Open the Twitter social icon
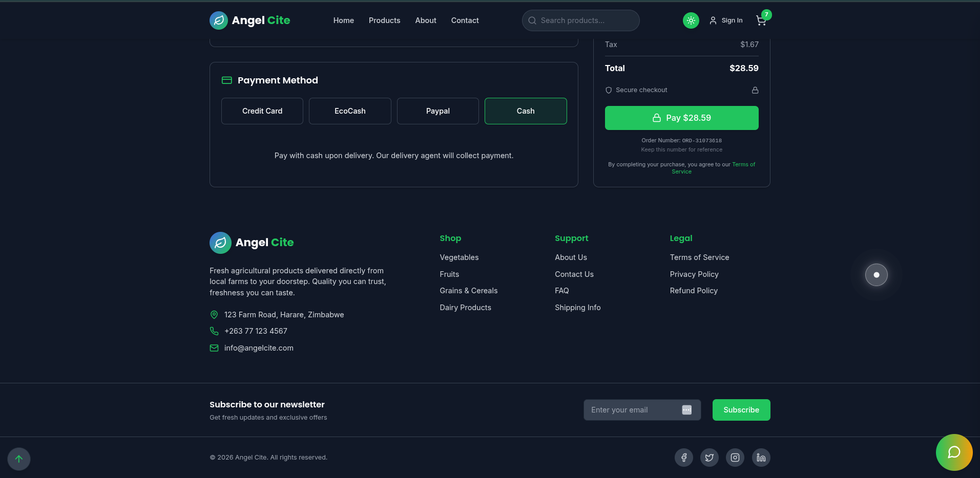Screen dimensions: 980x478 pos(709,458)
